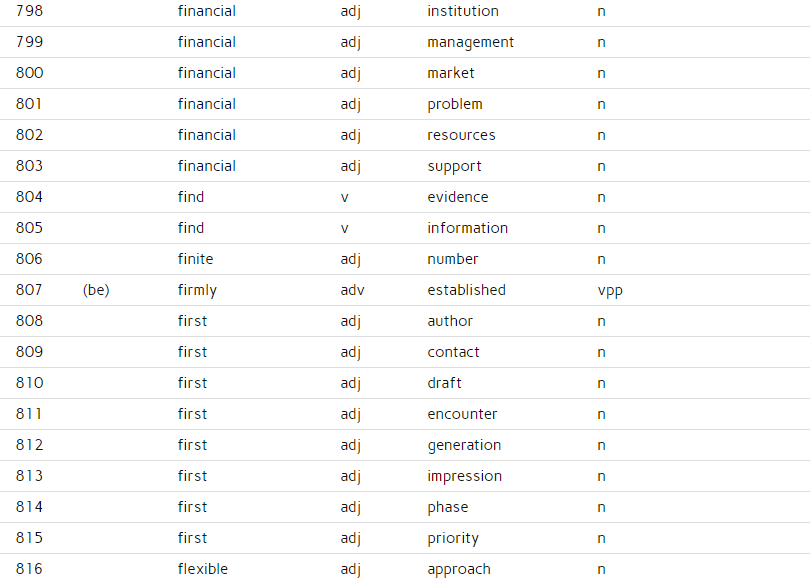
Task: Select 'support' in row 803
Action: [454, 166]
